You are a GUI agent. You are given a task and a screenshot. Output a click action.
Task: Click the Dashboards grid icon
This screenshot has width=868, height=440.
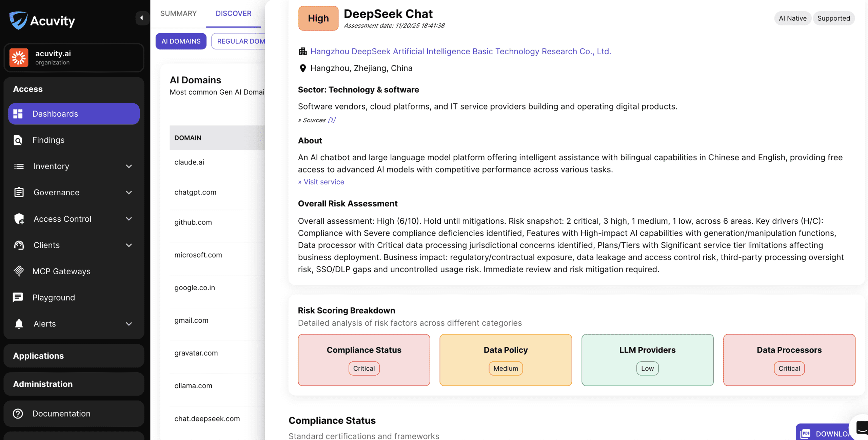pyautogui.click(x=18, y=114)
